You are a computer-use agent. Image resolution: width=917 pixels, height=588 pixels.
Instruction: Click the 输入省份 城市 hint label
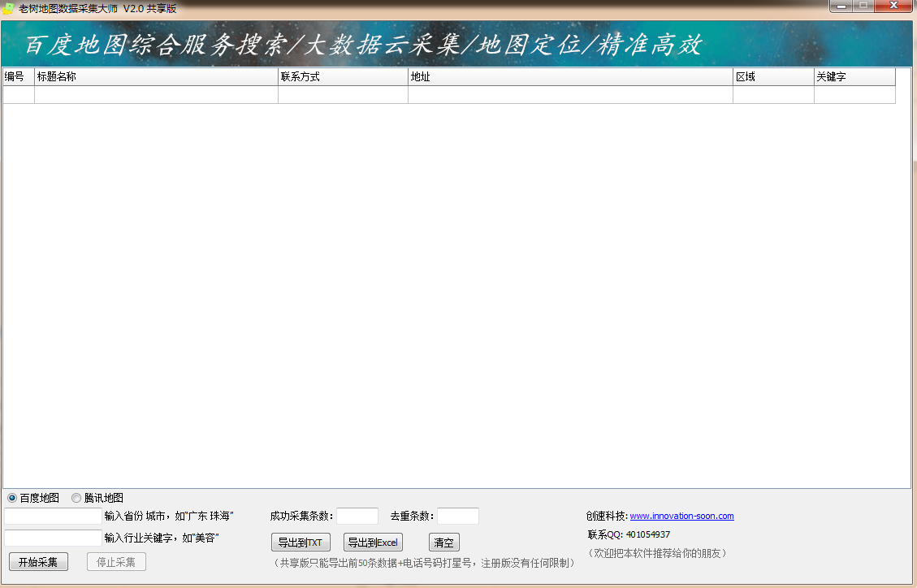(x=168, y=516)
